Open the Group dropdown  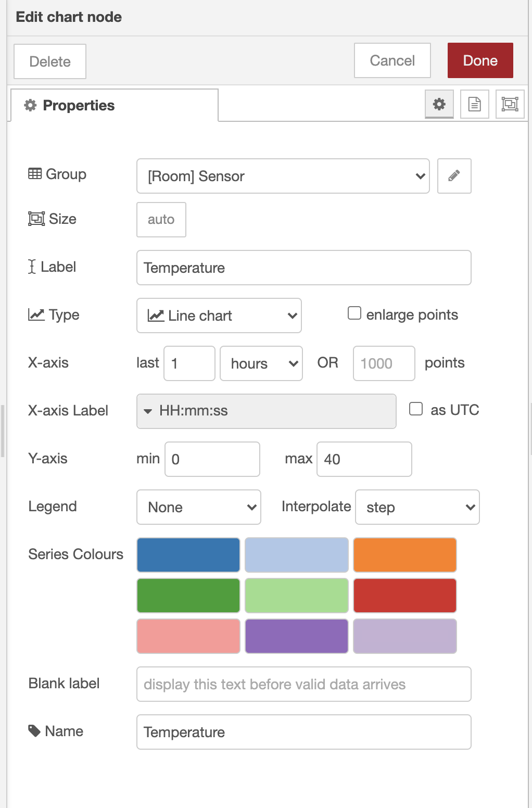coord(283,176)
